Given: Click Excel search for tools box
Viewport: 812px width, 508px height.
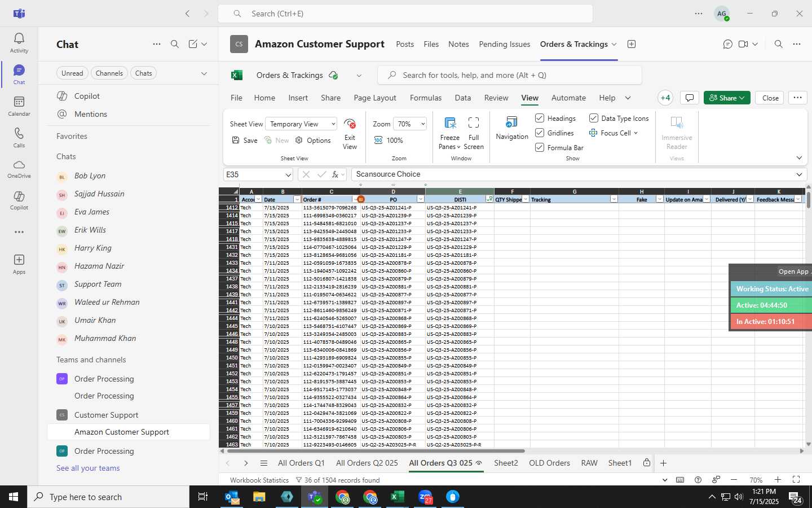Looking at the screenshot, I should (510, 75).
